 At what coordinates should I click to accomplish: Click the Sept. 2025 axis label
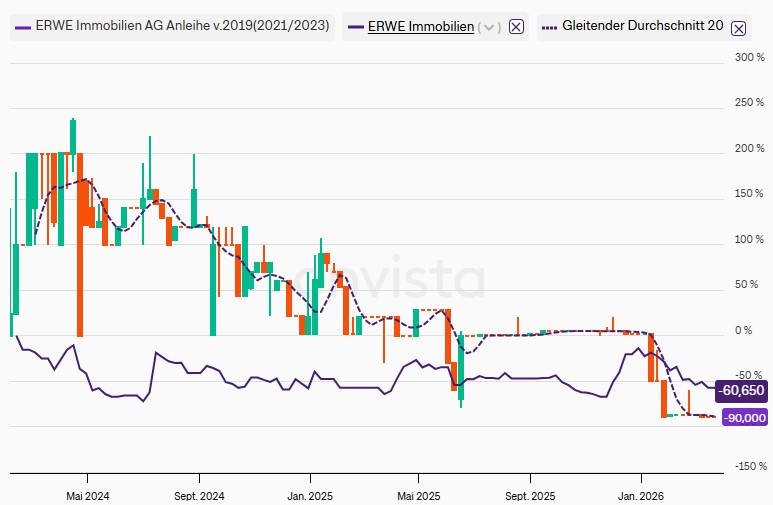point(530,496)
